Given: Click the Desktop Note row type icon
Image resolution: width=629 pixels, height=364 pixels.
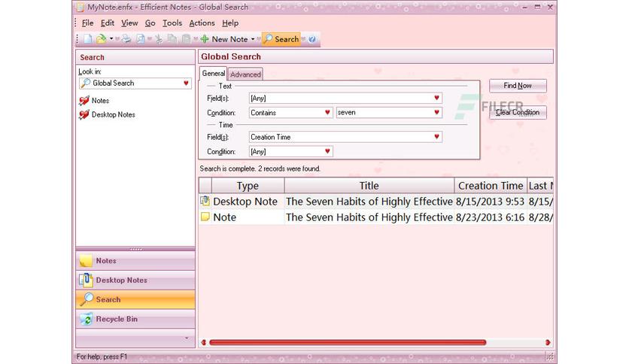Looking at the screenshot, I should pos(205,201).
